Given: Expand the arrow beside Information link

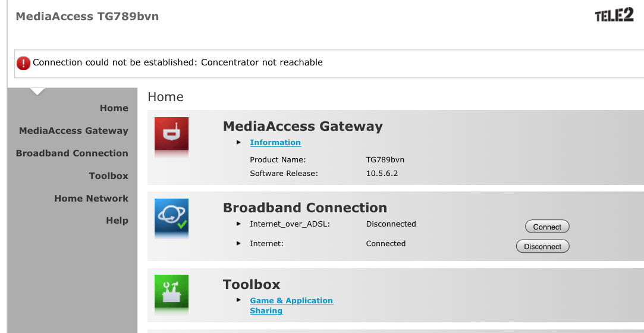Looking at the screenshot, I should click(x=238, y=142).
